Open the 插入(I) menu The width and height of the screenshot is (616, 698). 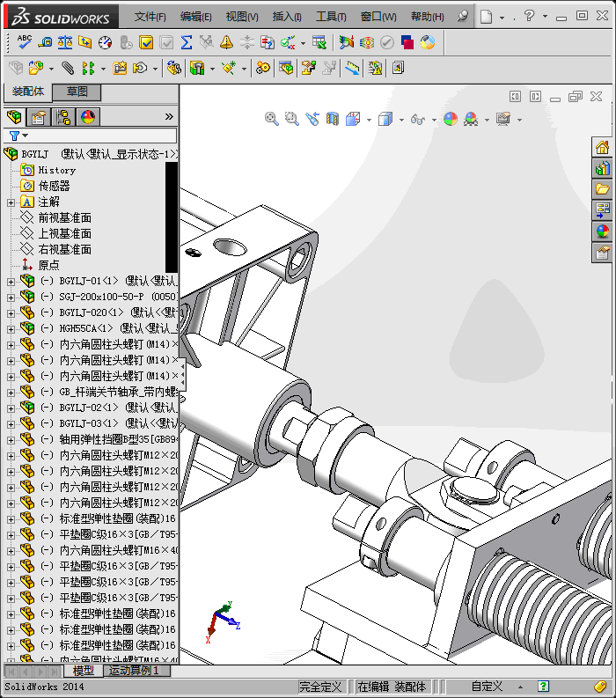coord(287,17)
